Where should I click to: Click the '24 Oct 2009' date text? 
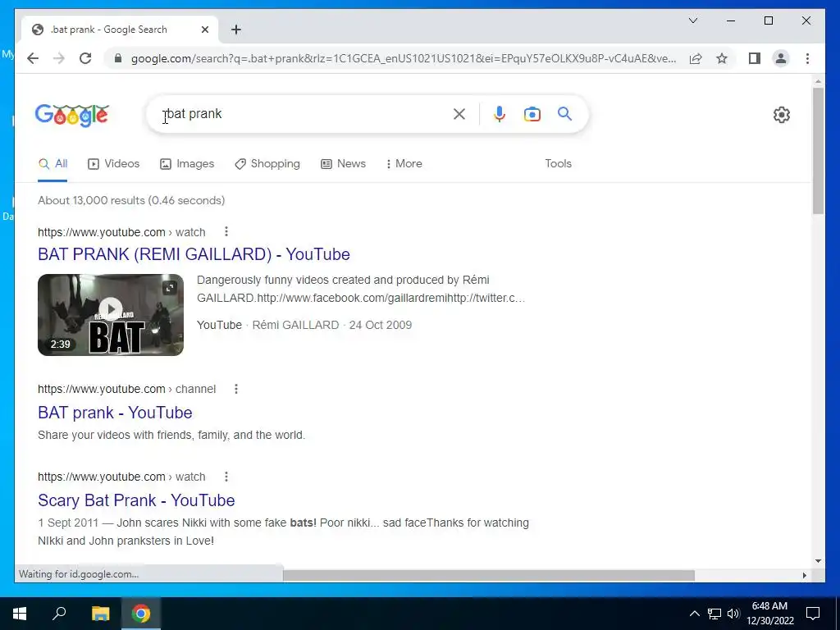pos(381,325)
